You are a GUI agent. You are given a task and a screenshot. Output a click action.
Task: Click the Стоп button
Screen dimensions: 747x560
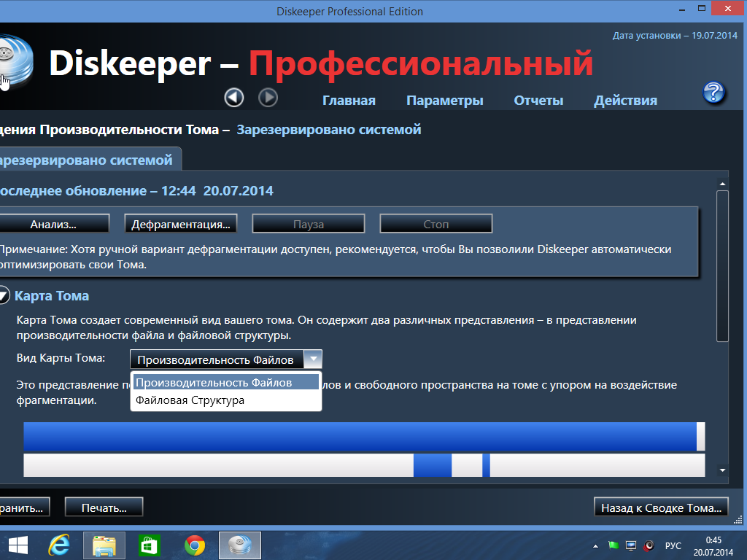pyautogui.click(x=436, y=224)
